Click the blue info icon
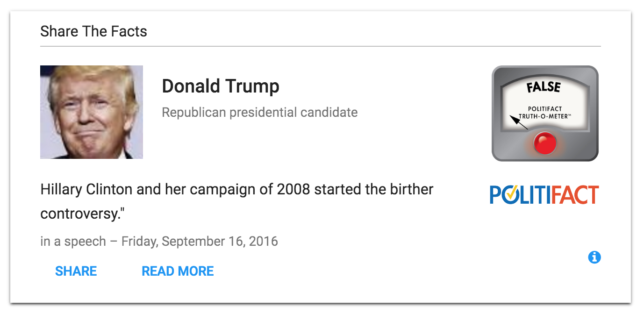This screenshot has height=314, width=644. pos(594,257)
